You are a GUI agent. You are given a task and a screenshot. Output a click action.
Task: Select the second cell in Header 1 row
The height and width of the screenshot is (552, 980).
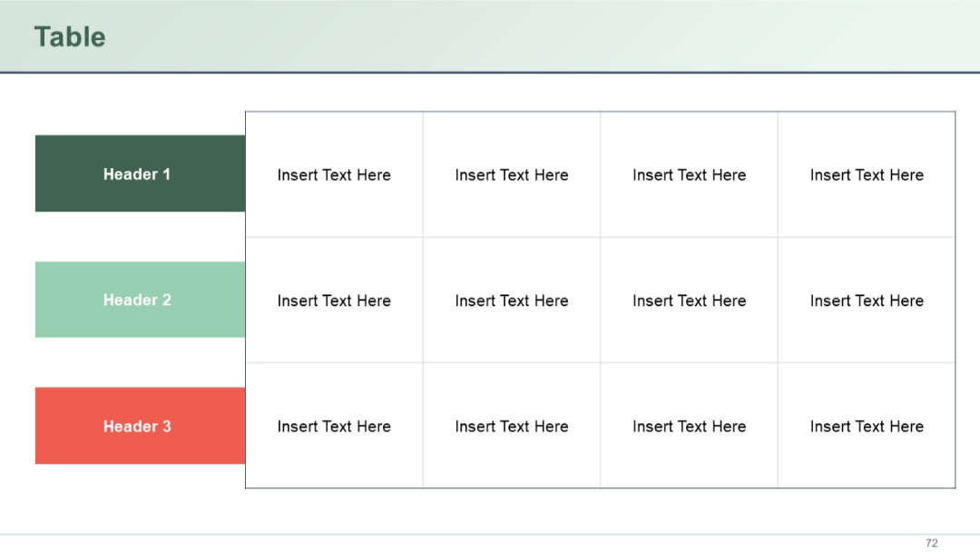point(511,174)
